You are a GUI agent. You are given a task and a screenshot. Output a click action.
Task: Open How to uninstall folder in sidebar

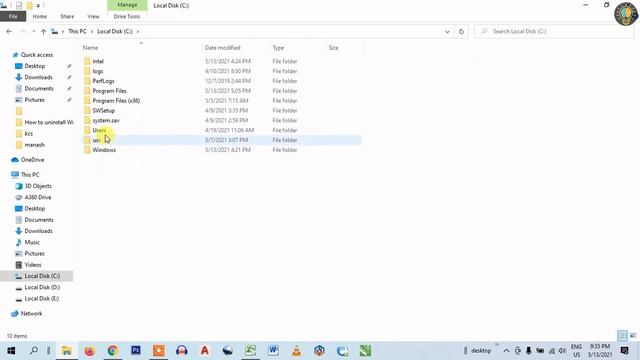[49, 122]
